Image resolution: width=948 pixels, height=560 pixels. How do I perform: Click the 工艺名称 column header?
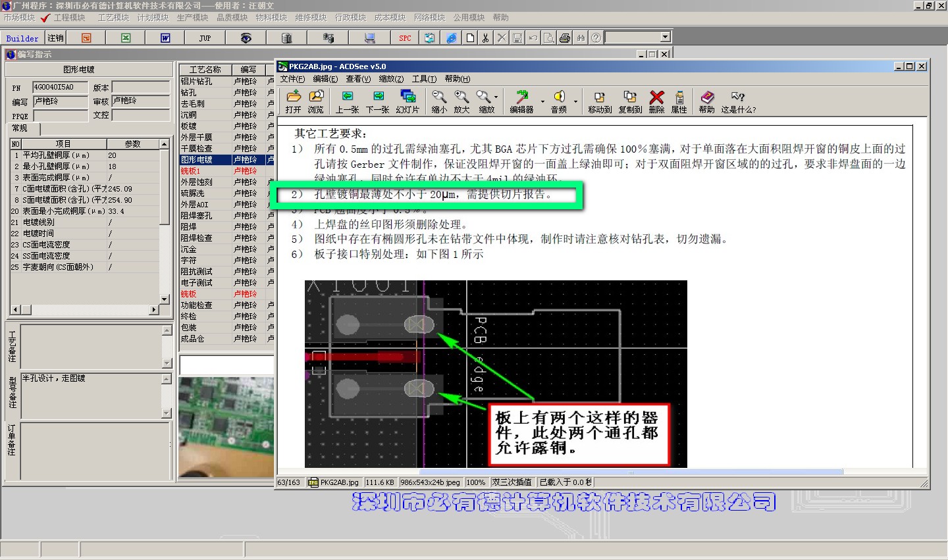(x=205, y=69)
